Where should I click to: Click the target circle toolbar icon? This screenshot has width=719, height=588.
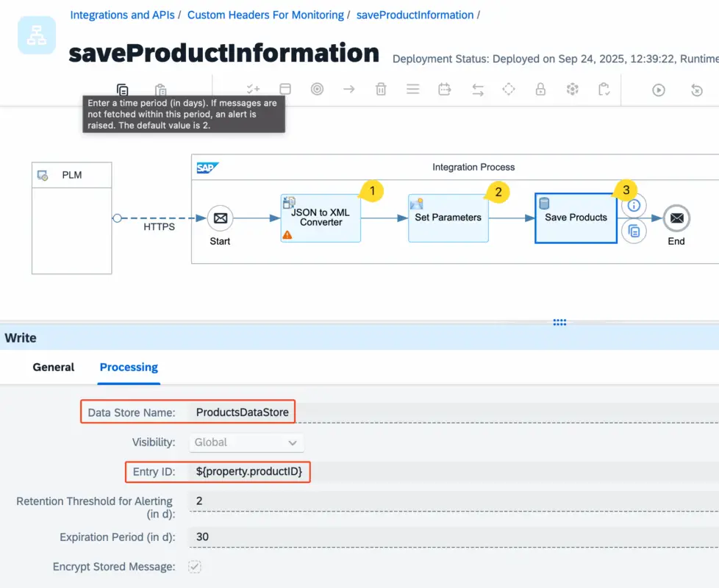pyautogui.click(x=317, y=90)
